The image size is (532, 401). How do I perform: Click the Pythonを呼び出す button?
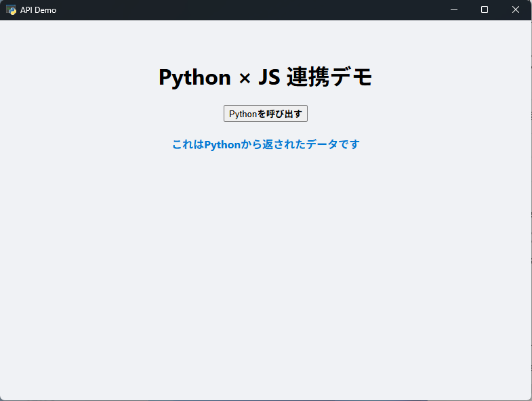[265, 114]
